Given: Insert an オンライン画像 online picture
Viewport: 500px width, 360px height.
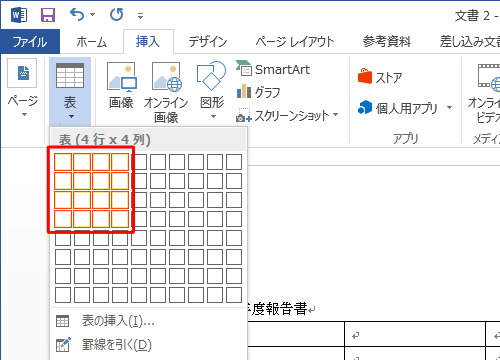Looking at the screenshot, I should click(x=166, y=92).
